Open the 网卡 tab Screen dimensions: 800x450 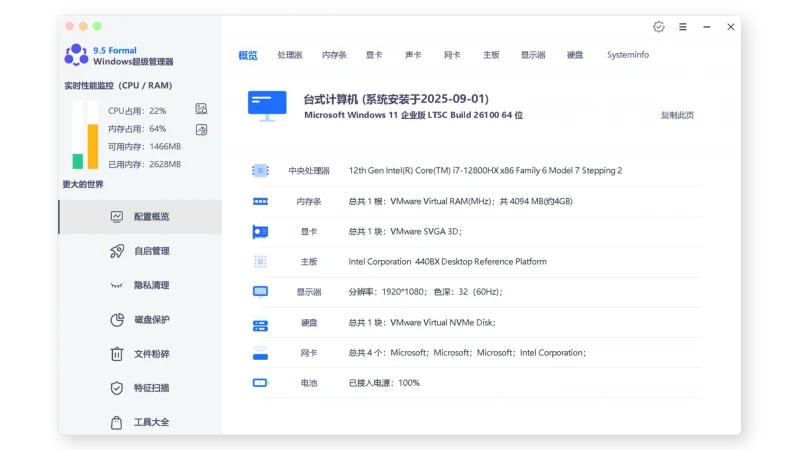click(x=452, y=55)
